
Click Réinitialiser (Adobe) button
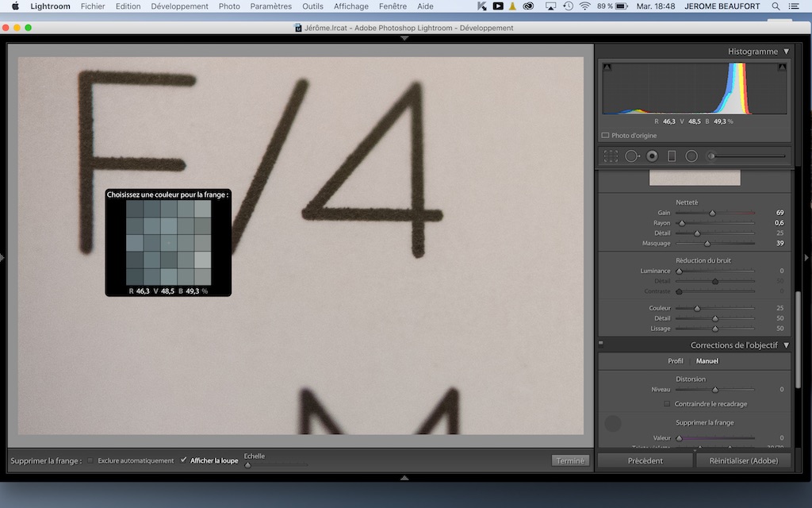coord(744,460)
